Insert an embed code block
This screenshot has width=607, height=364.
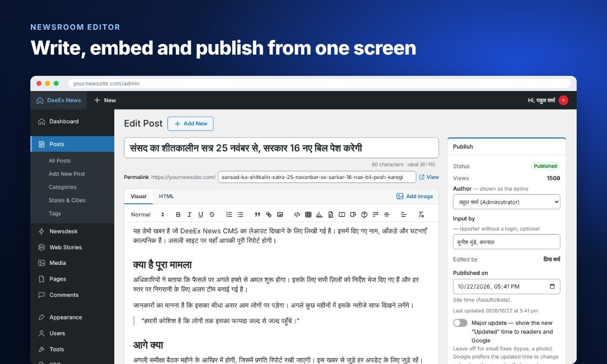pos(297,215)
